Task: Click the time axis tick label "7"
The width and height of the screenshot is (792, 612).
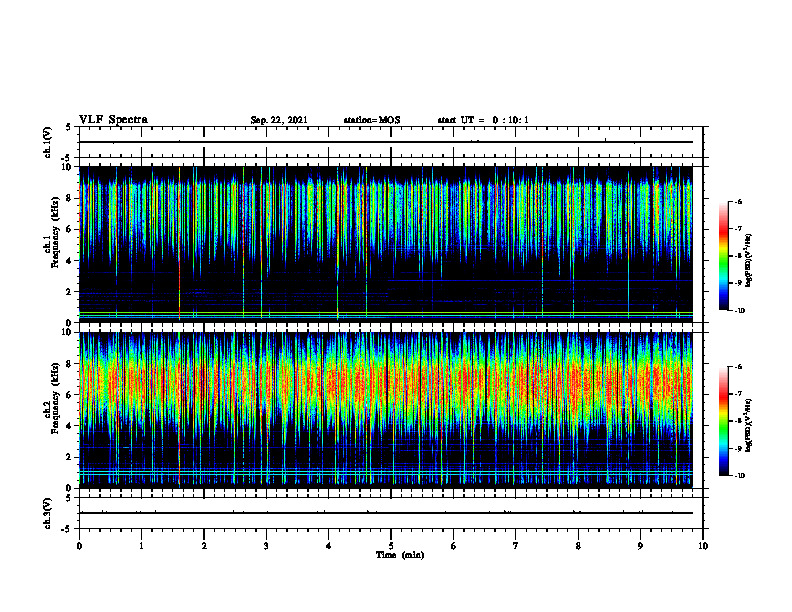Action: (x=516, y=546)
